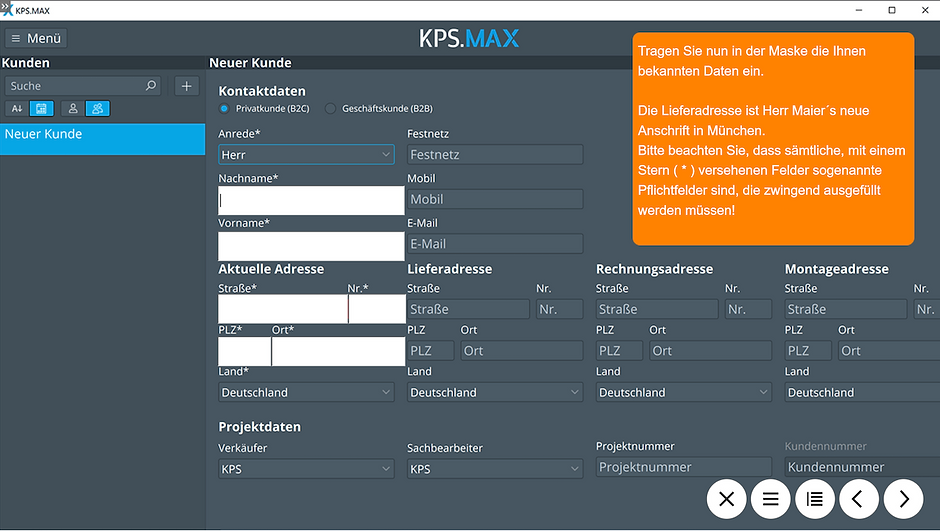Go to the previous tutorial step arrow
This screenshot has height=531, width=940.
click(859, 499)
